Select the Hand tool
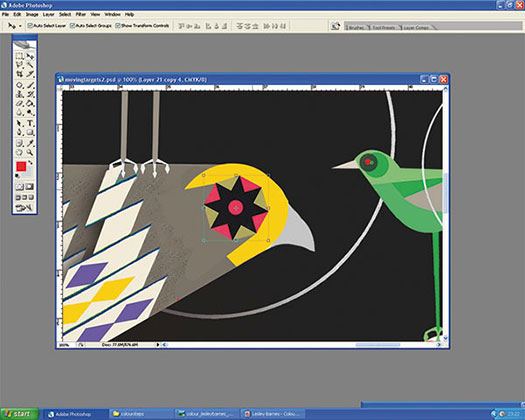525x420 pixels. coord(20,152)
